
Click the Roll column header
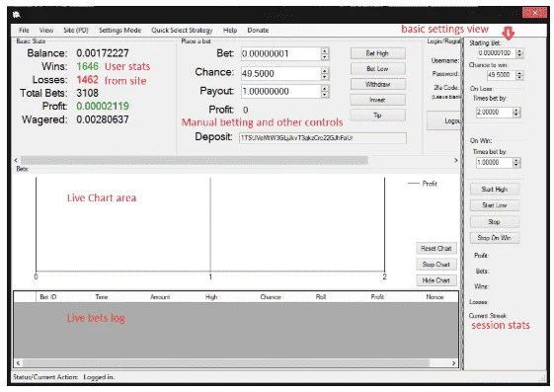(x=321, y=297)
